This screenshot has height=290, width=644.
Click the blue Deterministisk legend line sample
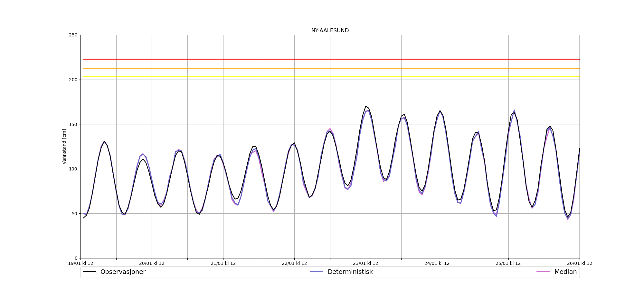click(316, 272)
